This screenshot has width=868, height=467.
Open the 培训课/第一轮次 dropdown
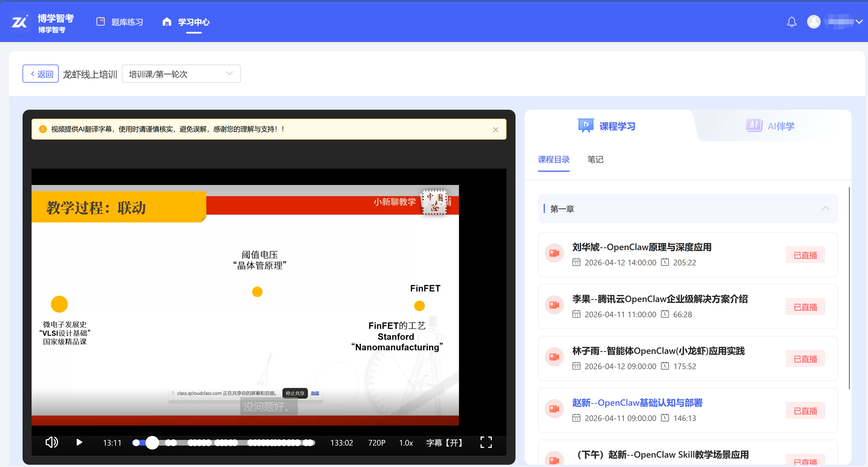(x=181, y=74)
